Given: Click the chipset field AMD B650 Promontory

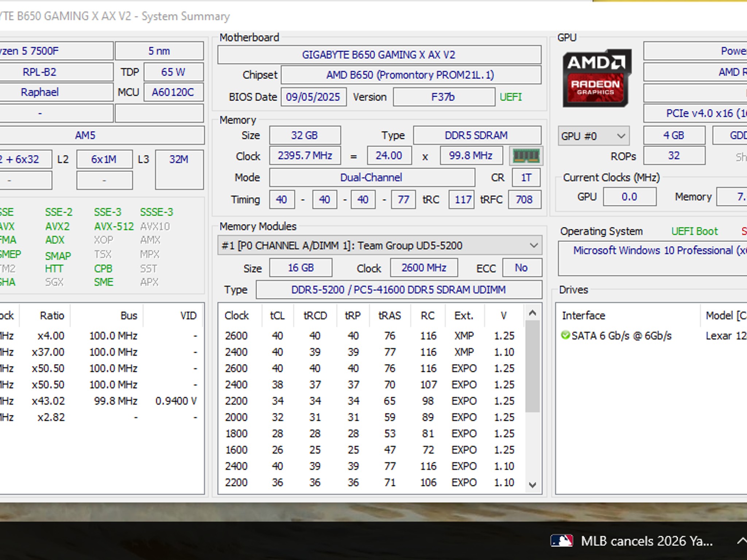Looking at the screenshot, I should (x=411, y=75).
